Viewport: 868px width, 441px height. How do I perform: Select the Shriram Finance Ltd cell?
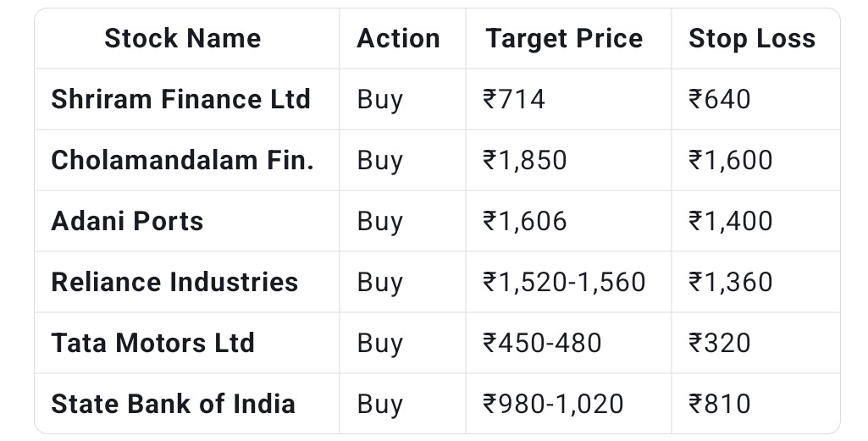click(x=180, y=99)
